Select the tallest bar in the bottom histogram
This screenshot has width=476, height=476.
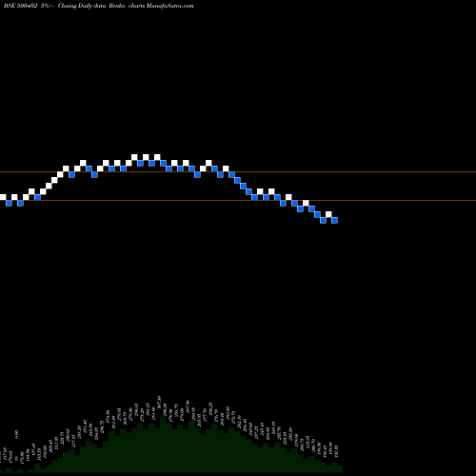click(x=163, y=445)
